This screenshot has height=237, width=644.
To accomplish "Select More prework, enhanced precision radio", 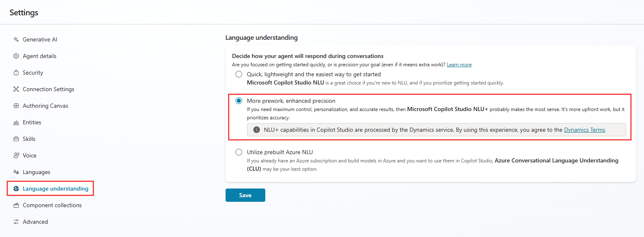I will click(239, 101).
